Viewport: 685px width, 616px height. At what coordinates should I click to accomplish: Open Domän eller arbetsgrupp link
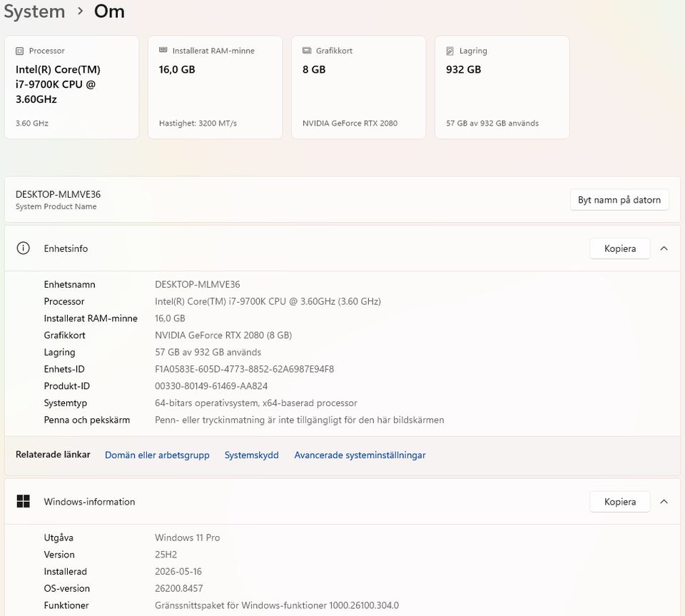(157, 455)
